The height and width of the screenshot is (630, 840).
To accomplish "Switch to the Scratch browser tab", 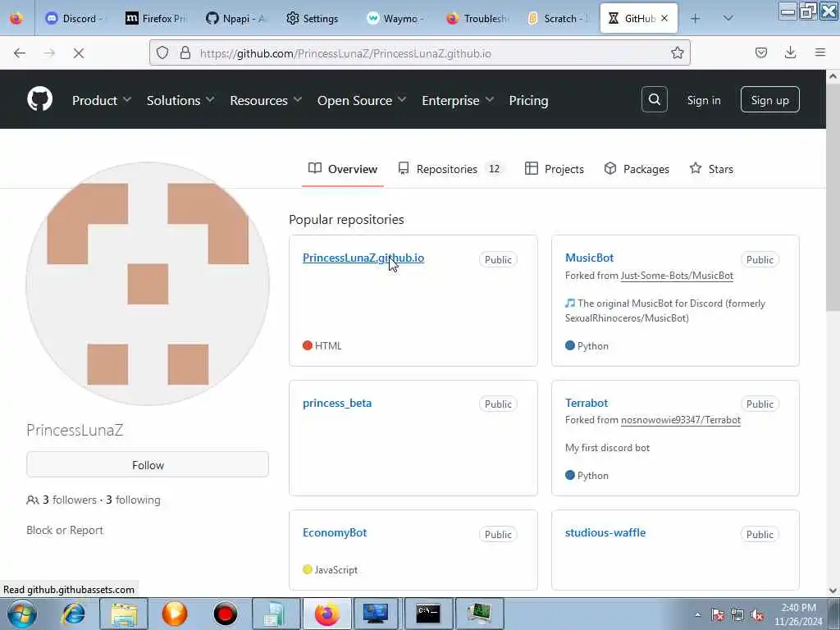I will [559, 18].
